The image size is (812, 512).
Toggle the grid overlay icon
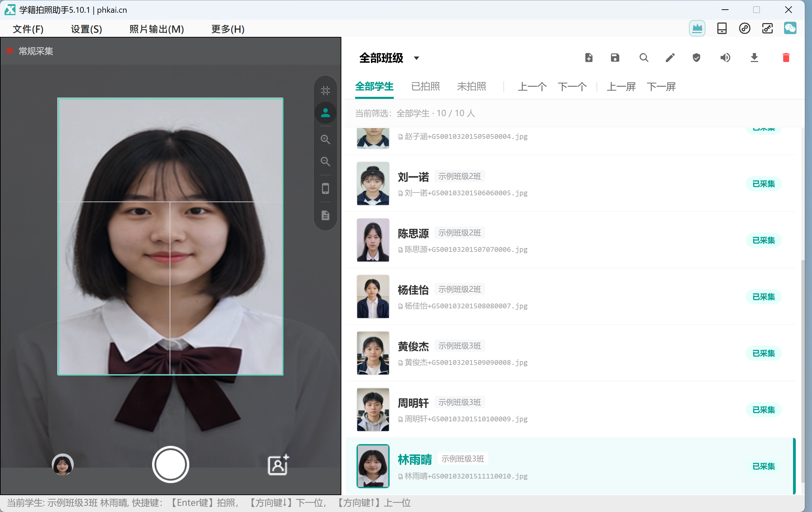(x=325, y=91)
